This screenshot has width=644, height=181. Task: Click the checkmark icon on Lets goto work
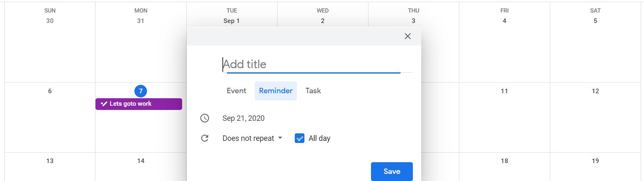click(x=104, y=104)
